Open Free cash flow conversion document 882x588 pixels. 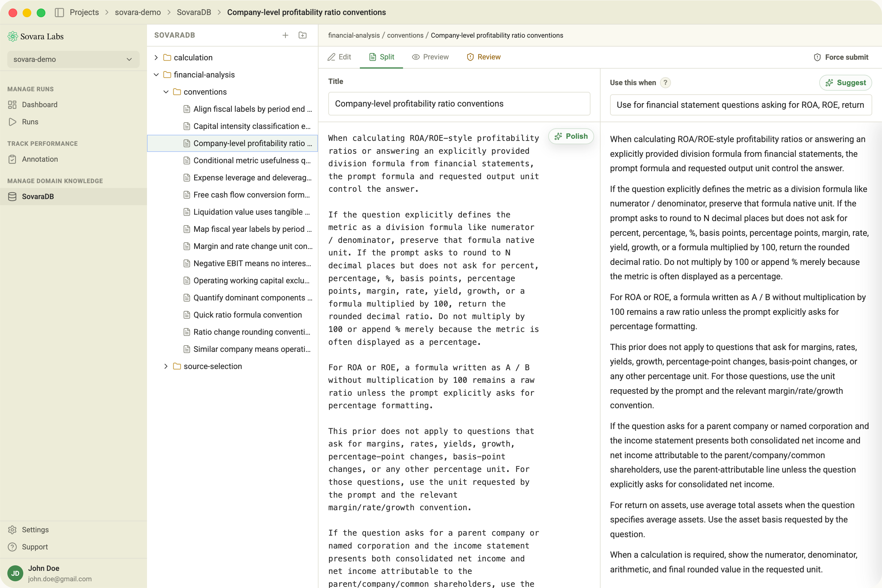[x=232, y=195]
